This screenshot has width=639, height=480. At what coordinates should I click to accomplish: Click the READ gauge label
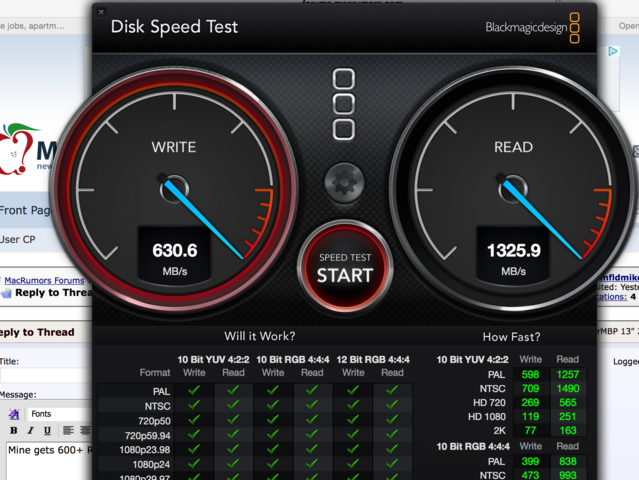pos(513,147)
